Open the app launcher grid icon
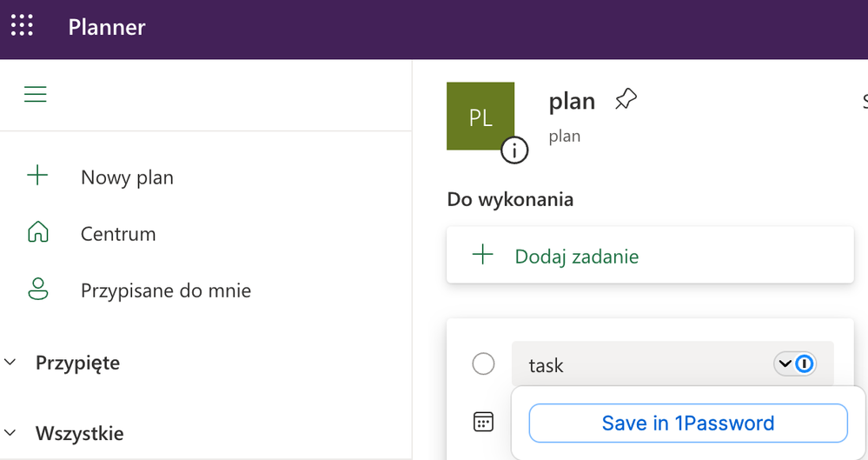Image resolution: width=868 pixels, height=460 pixels. coord(22,26)
